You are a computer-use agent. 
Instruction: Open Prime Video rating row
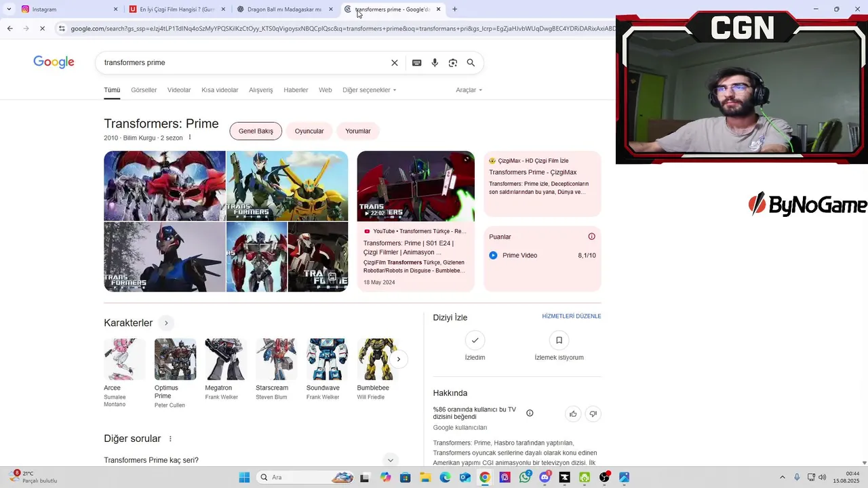(x=542, y=256)
